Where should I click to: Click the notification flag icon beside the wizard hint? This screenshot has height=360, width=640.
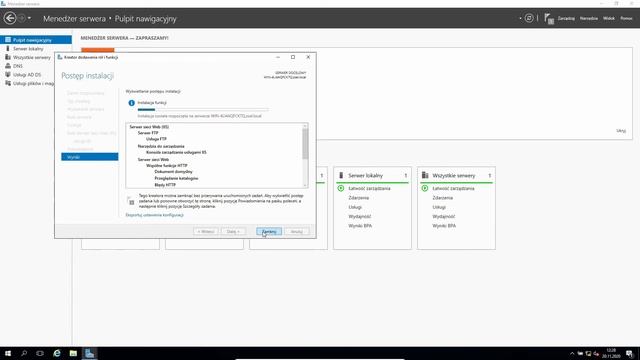(x=131, y=201)
